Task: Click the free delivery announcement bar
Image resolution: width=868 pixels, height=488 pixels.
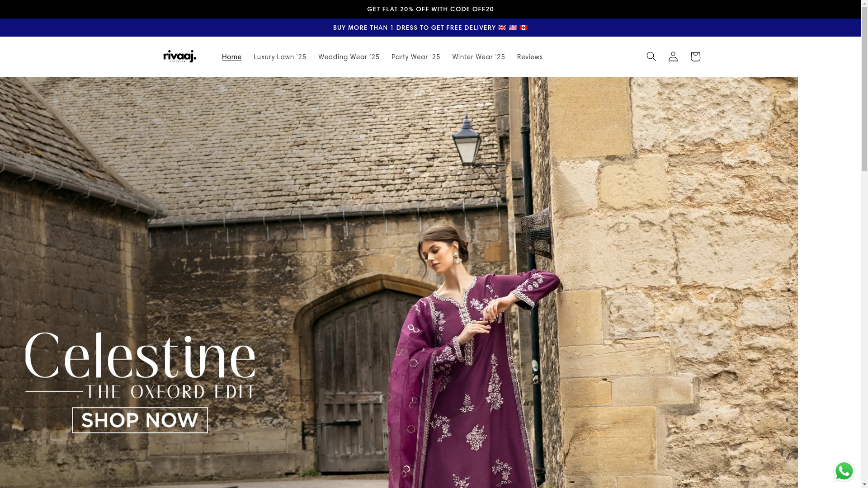Action: coord(430,28)
